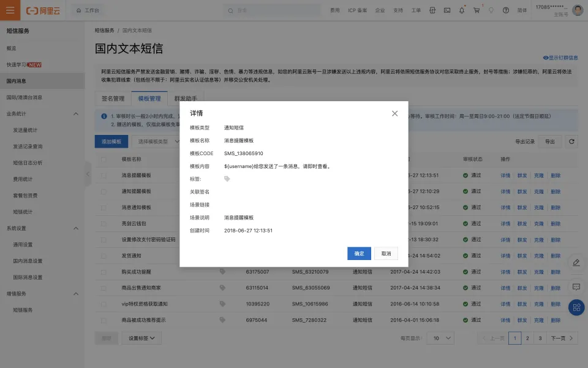Close the 详情 dialog with the X
The width and height of the screenshot is (588, 368).
click(394, 113)
